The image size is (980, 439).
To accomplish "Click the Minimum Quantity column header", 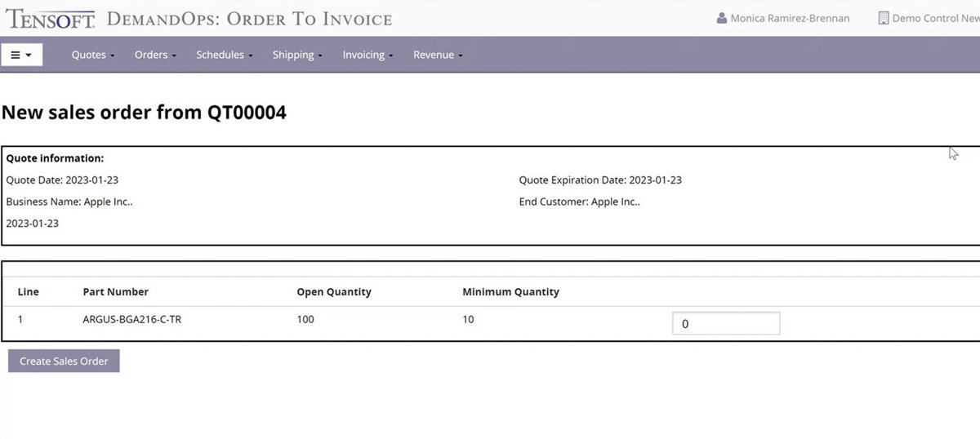I will tap(511, 291).
